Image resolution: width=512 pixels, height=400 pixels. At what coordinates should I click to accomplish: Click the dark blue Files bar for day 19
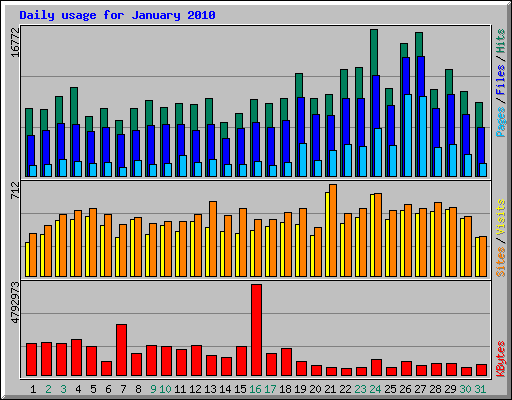tap(301, 120)
